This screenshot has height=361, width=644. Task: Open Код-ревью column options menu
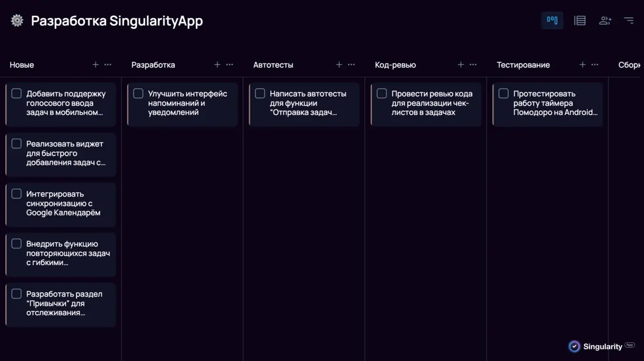[x=473, y=65]
